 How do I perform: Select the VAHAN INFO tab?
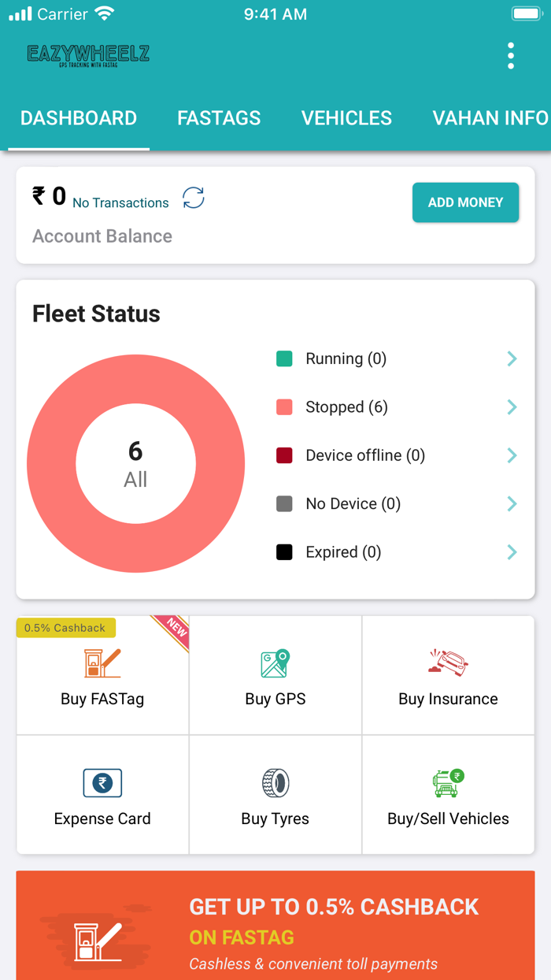click(x=490, y=117)
